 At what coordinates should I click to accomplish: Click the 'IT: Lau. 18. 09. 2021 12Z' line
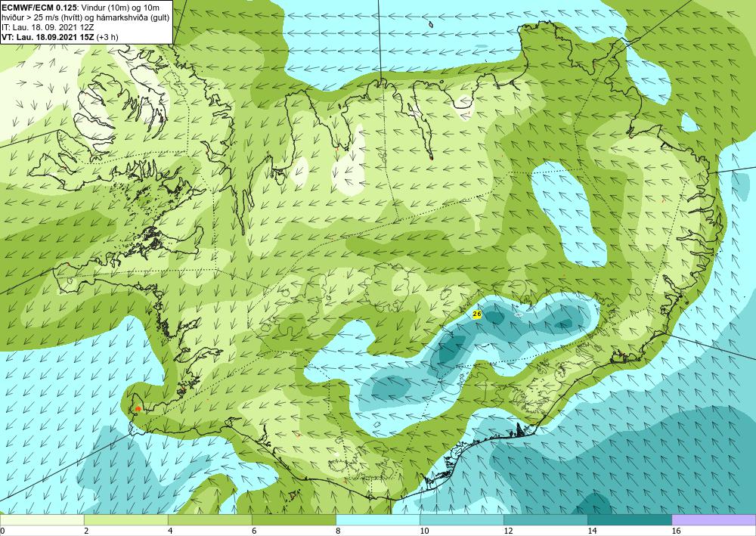coord(47,27)
